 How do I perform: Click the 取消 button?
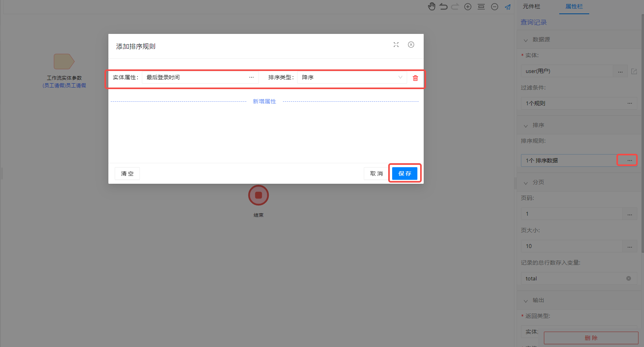tap(376, 173)
